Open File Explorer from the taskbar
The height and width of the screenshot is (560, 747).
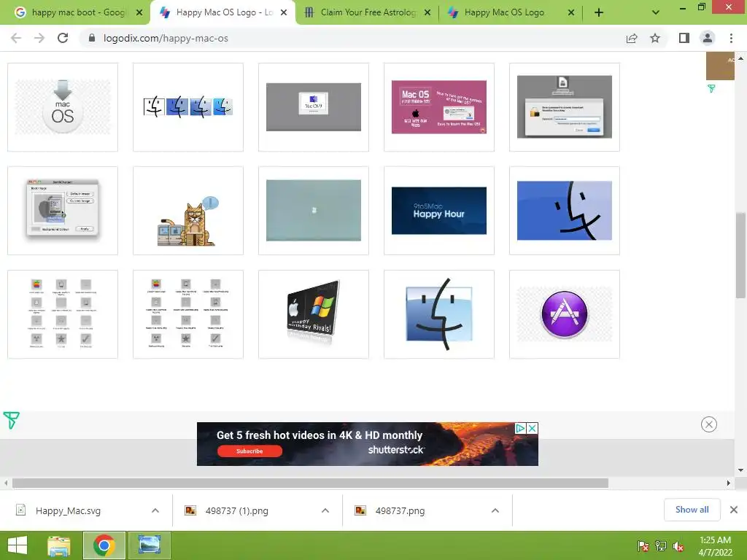coord(59,545)
